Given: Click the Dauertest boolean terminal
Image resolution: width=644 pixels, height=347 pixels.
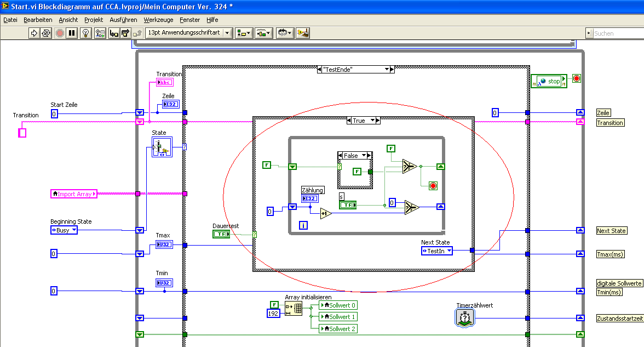Looking at the screenshot, I should point(221,234).
